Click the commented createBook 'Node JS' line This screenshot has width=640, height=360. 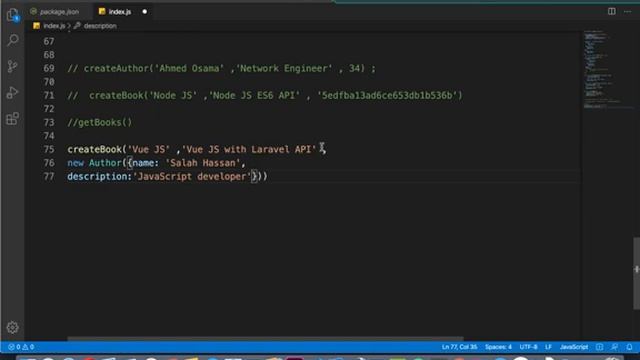click(x=265, y=95)
